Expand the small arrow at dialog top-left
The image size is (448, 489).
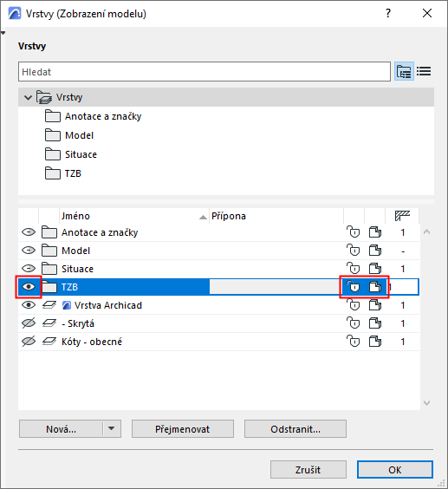pos(3,33)
